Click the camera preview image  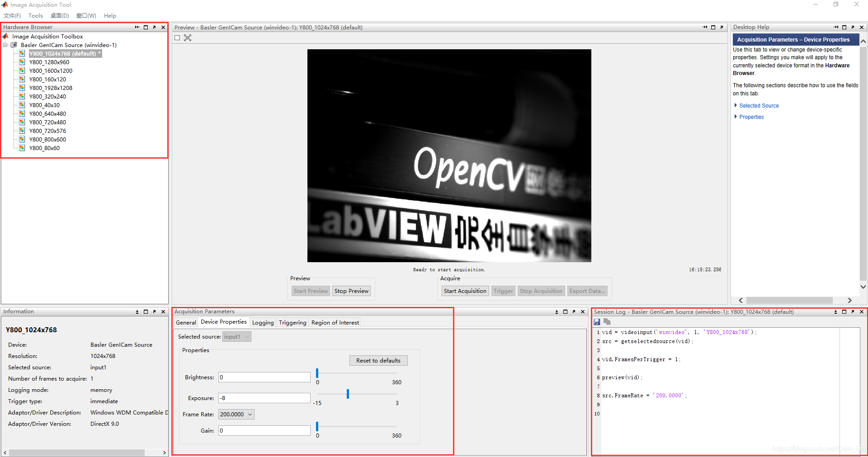click(449, 155)
